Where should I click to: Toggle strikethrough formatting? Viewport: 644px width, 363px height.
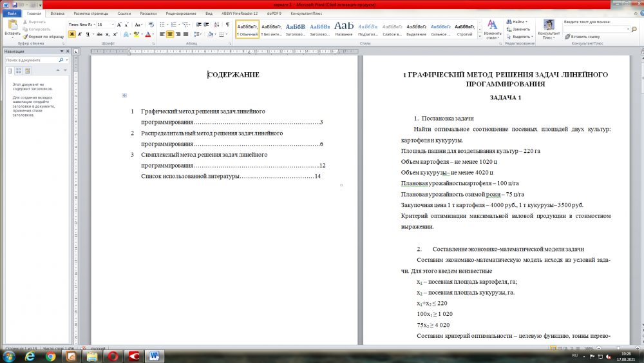(x=98, y=34)
